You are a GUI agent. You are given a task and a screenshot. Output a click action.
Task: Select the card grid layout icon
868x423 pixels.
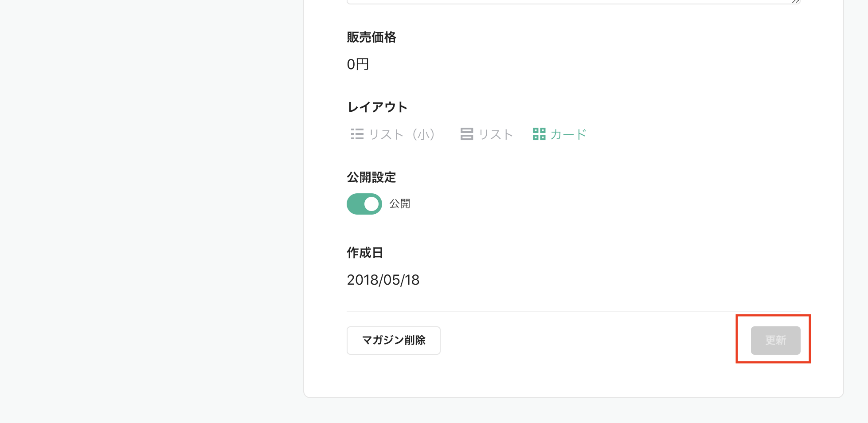click(539, 134)
